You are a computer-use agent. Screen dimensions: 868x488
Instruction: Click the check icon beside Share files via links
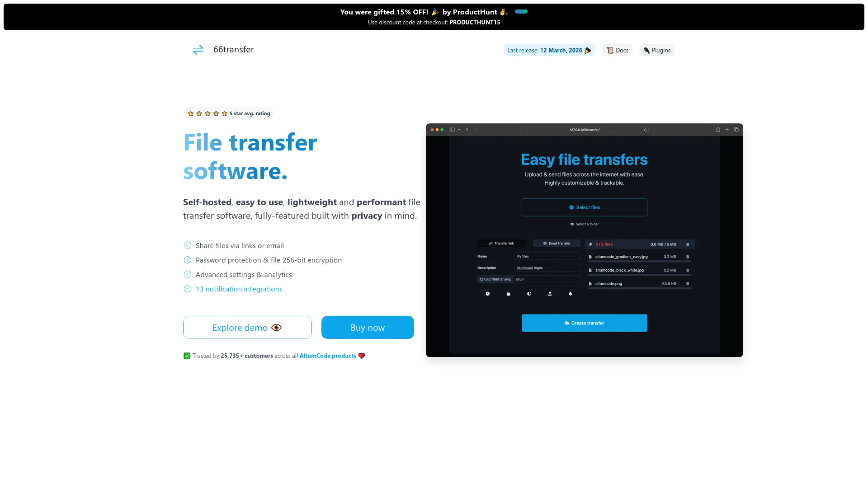tap(188, 245)
